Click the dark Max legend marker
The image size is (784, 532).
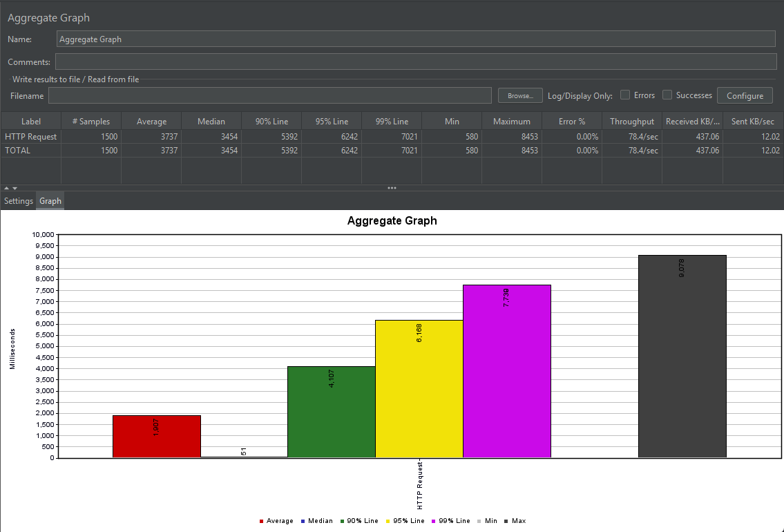(506, 522)
